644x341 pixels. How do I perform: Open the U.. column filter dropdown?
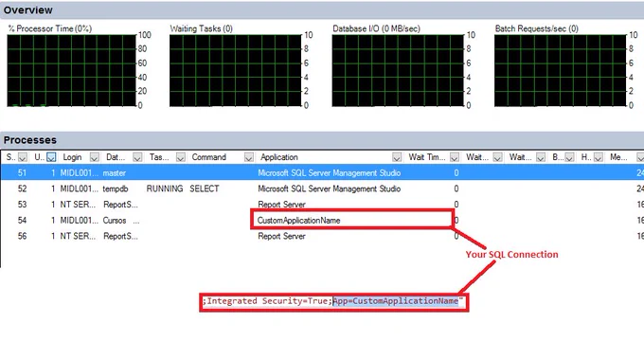pyautogui.click(x=51, y=157)
